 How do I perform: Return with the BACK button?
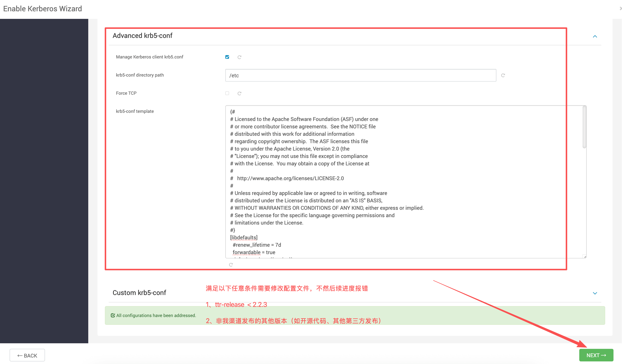(x=27, y=355)
